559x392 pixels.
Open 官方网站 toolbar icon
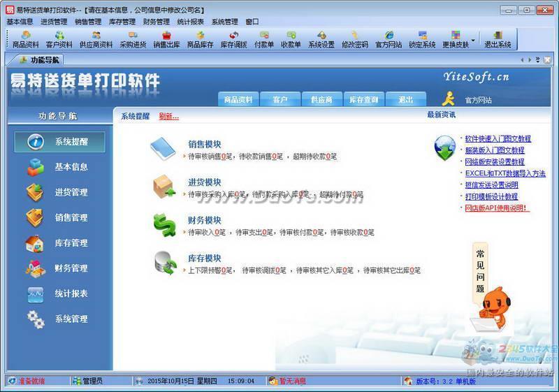389,39
